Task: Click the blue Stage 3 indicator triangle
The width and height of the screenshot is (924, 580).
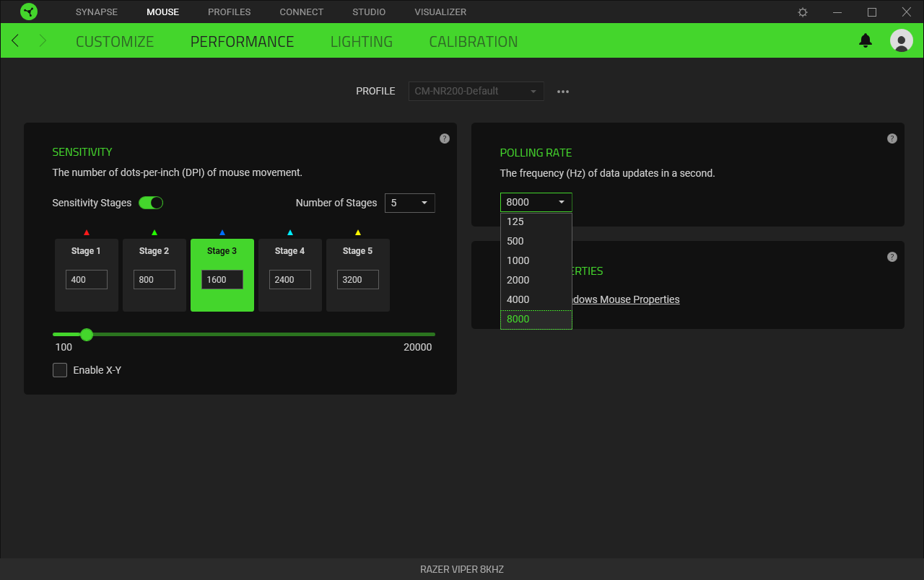Action: click(222, 232)
